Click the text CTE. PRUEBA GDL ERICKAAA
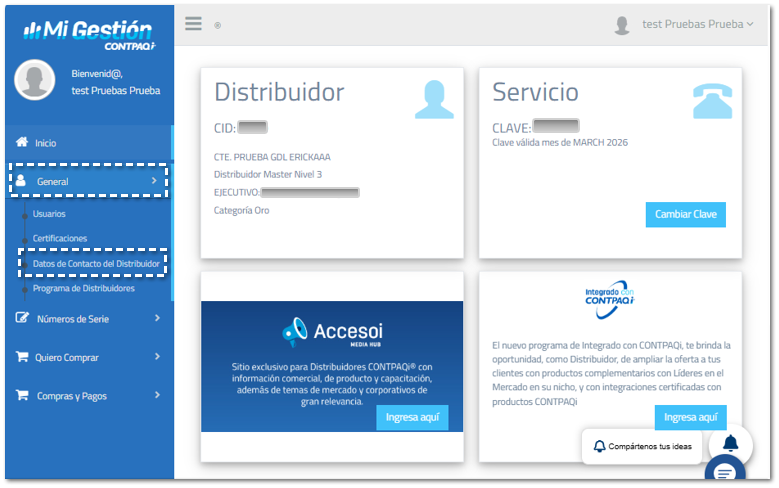The height and width of the screenshot is (488, 779). click(x=272, y=157)
